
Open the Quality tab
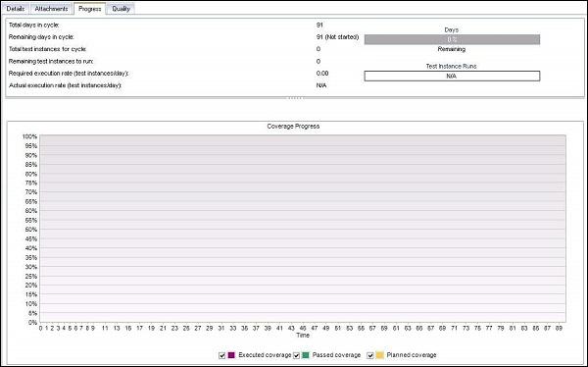(x=121, y=9)
